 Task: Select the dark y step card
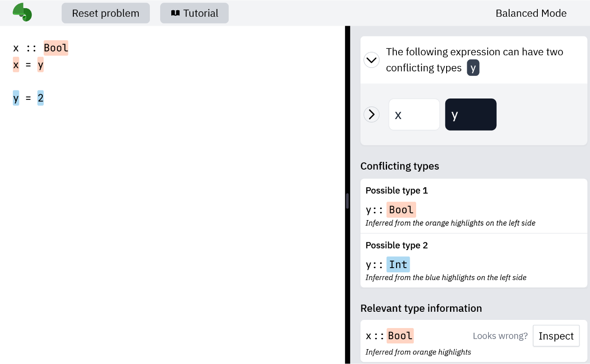[471, 114]
